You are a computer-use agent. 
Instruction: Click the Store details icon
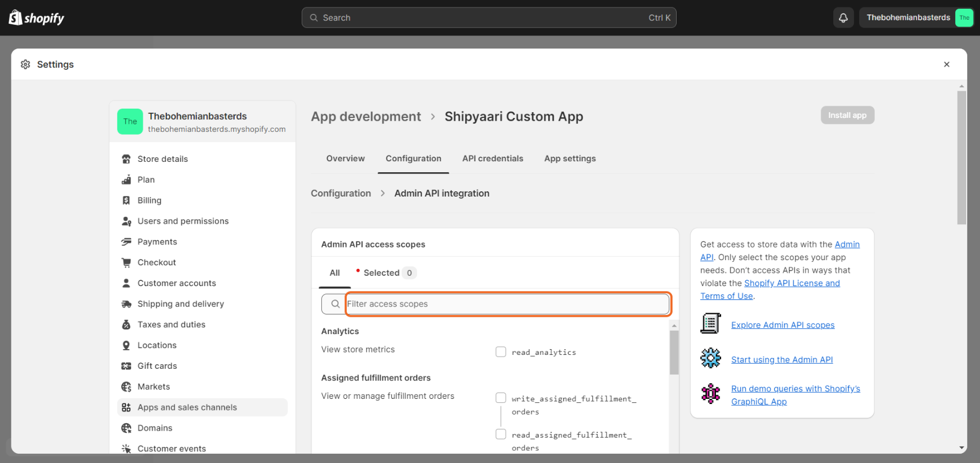[x=126, y=159]
